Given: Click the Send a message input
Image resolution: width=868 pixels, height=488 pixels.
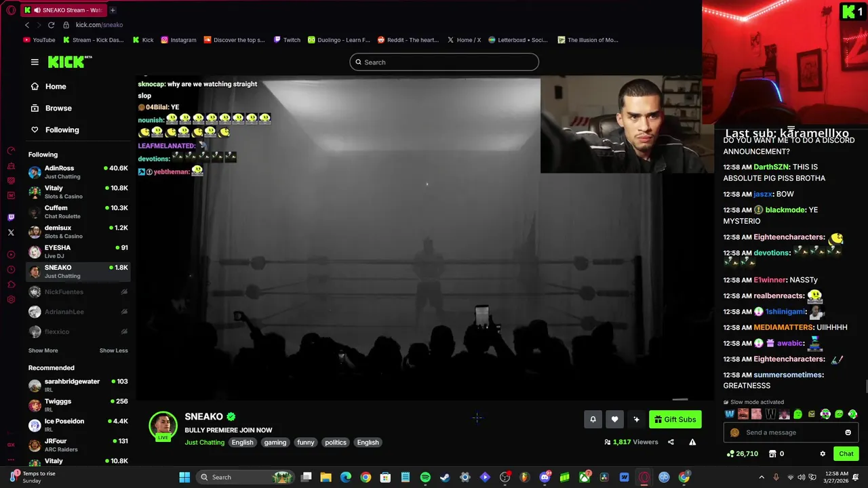Looking at the screenshot, I should 790,432.
